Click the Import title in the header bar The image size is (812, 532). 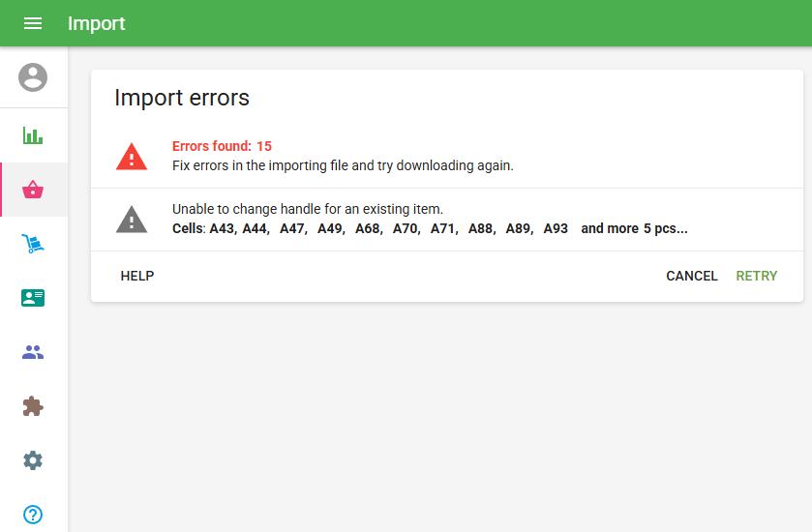point(96,23)
